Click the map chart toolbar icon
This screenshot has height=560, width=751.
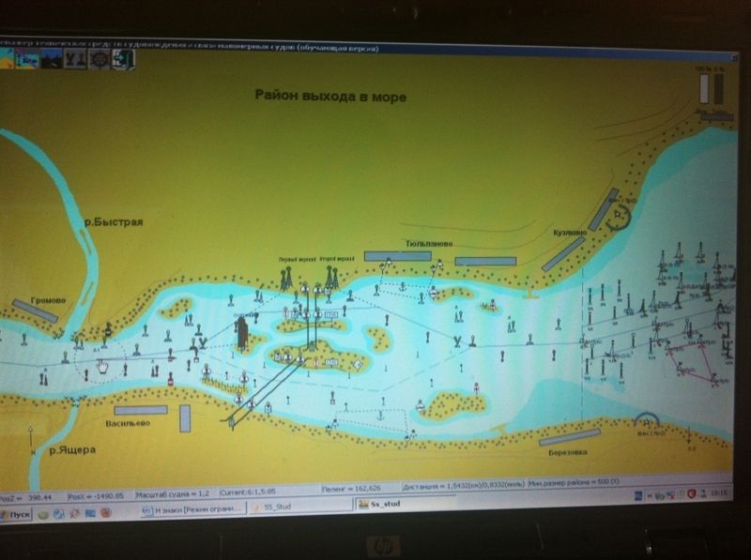click(28, 58)
